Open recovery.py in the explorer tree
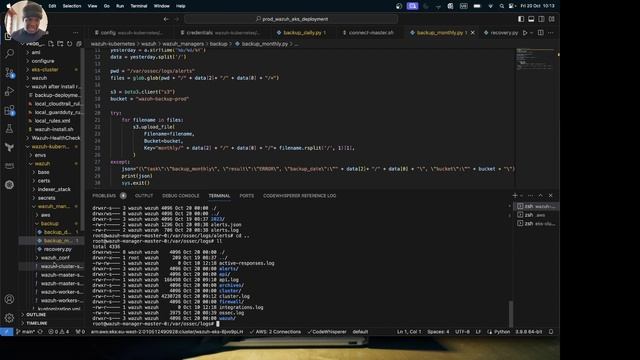640x360 pixels. point(57,249)
